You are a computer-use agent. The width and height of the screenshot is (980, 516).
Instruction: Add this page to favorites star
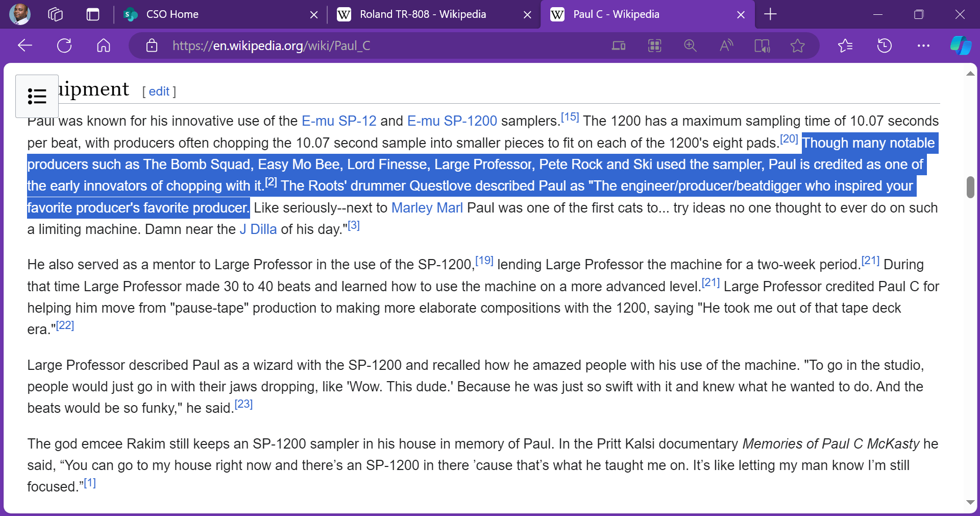coord(797,45)
